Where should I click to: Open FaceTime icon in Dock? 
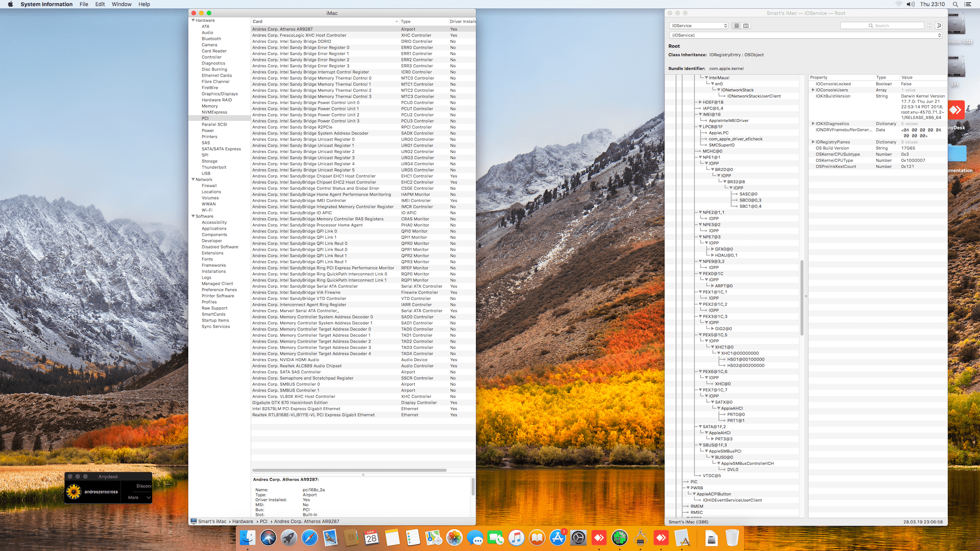(x=496, y=538)
